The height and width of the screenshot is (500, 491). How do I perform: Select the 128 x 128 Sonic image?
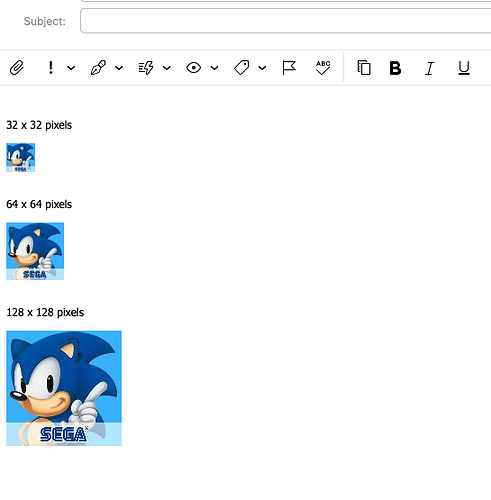pos(64,388)
